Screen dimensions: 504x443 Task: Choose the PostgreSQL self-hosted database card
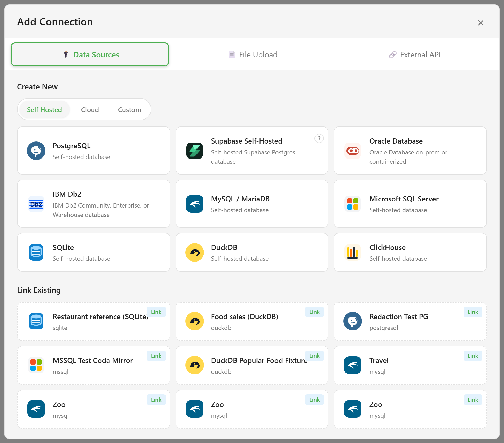[x=94, y=151]
